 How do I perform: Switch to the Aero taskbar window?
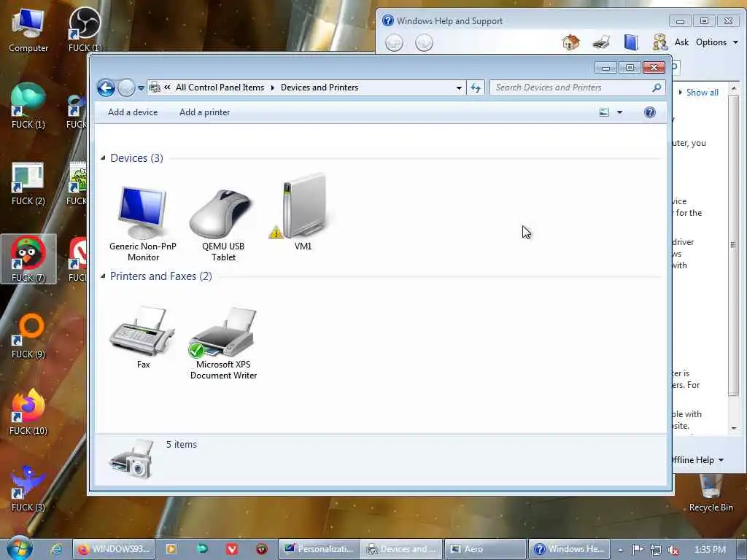tap(485, 549)
